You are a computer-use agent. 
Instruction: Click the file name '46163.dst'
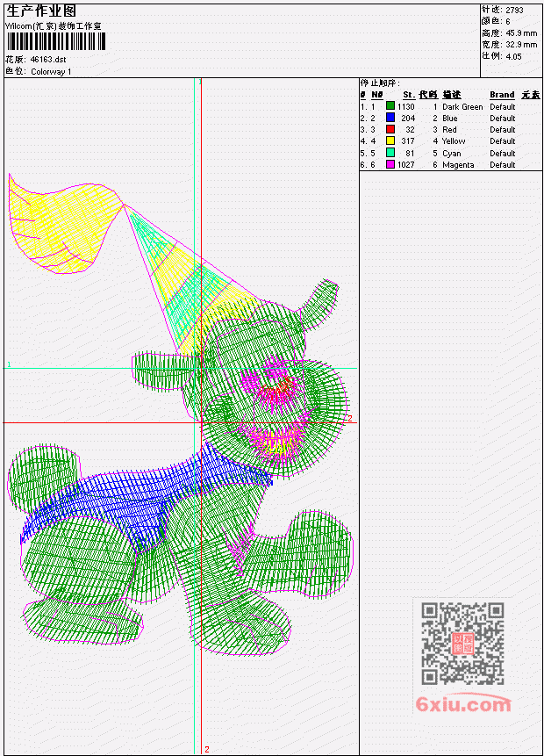tap(48, 60)
